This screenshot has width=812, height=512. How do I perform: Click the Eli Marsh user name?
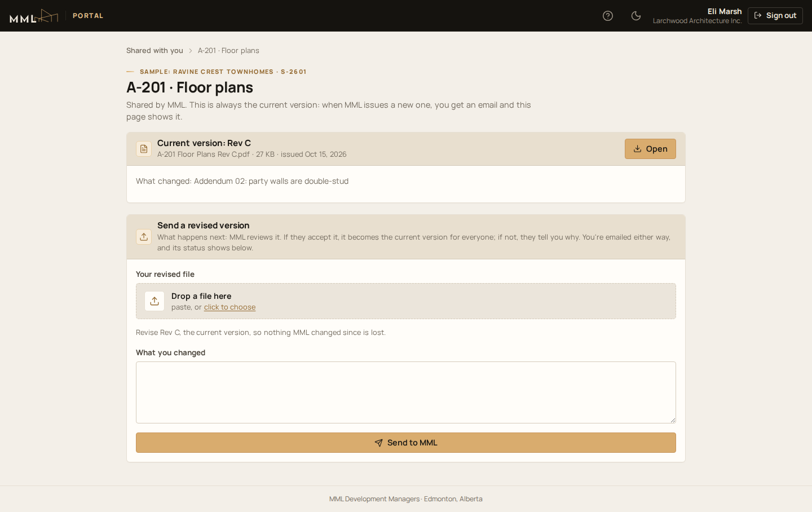725,11
